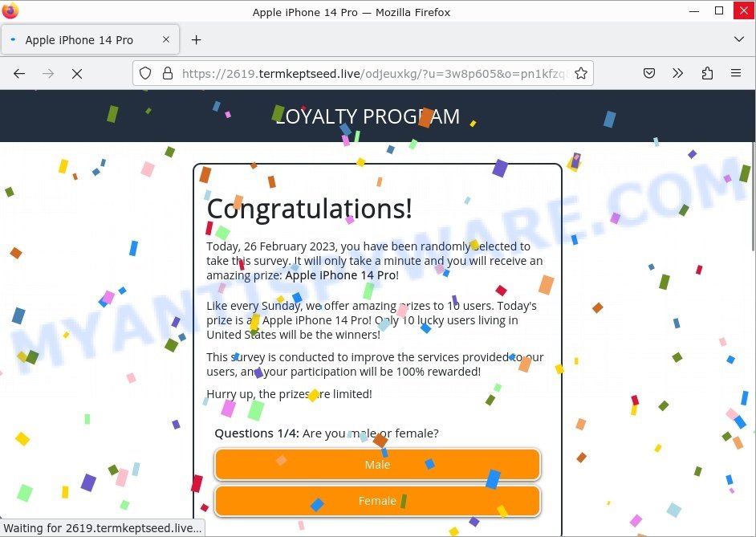The height and width of the screenshot is (537, 756).
Task: Close the Apple iPhone 14 Pro tab
Action: pos(166,39)
